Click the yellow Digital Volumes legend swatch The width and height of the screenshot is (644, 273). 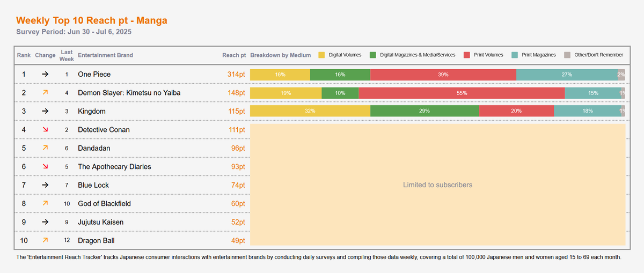tap(322, 55)
